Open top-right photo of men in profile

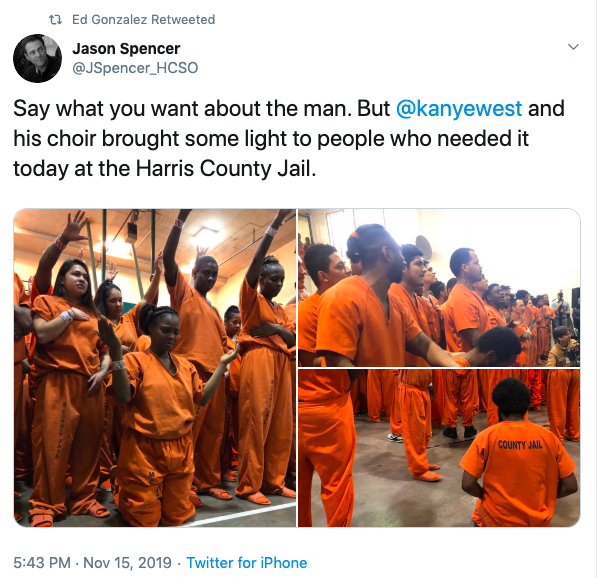439,288
